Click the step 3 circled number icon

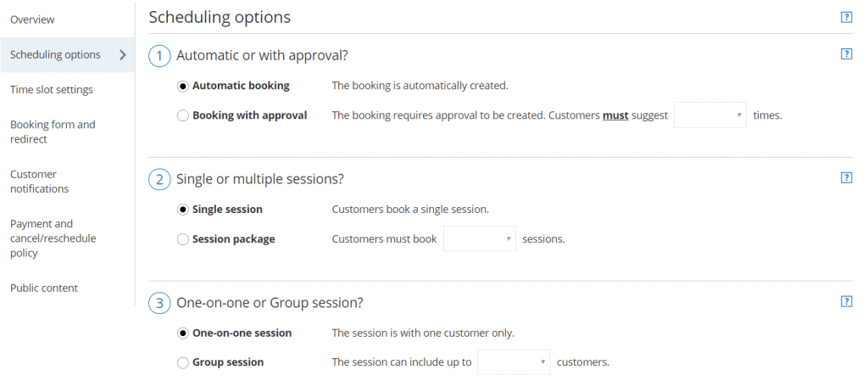159,303
